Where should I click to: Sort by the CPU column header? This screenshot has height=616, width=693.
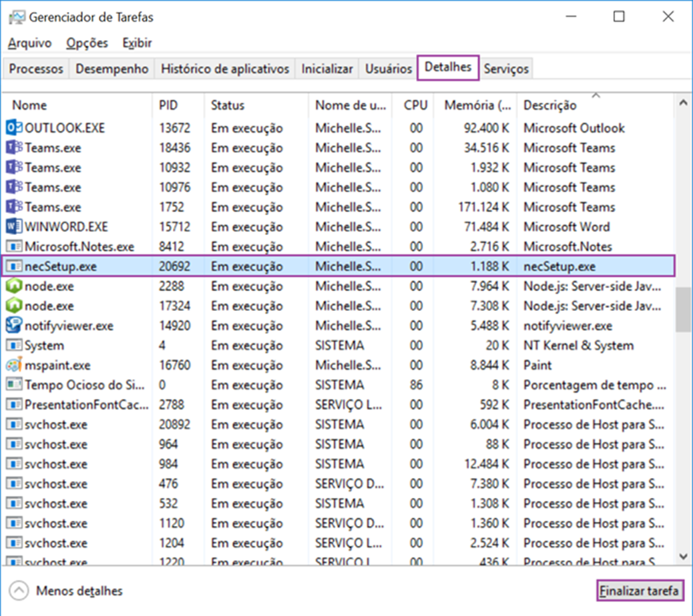tap(413, 105)
